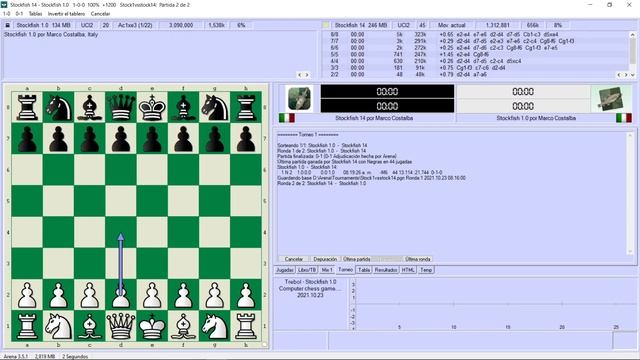
Task: Select the black bishop on c8
Action: (x=89, y=107)
